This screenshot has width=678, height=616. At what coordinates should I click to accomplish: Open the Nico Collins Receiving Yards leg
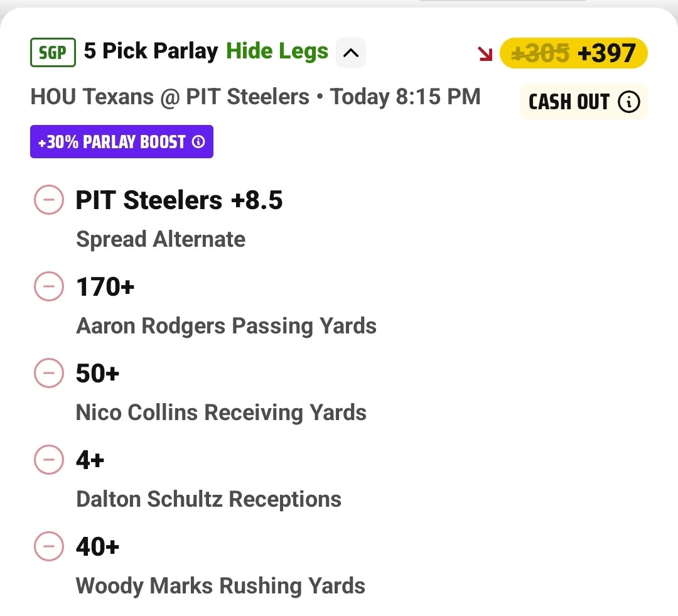tap(221, 413)
